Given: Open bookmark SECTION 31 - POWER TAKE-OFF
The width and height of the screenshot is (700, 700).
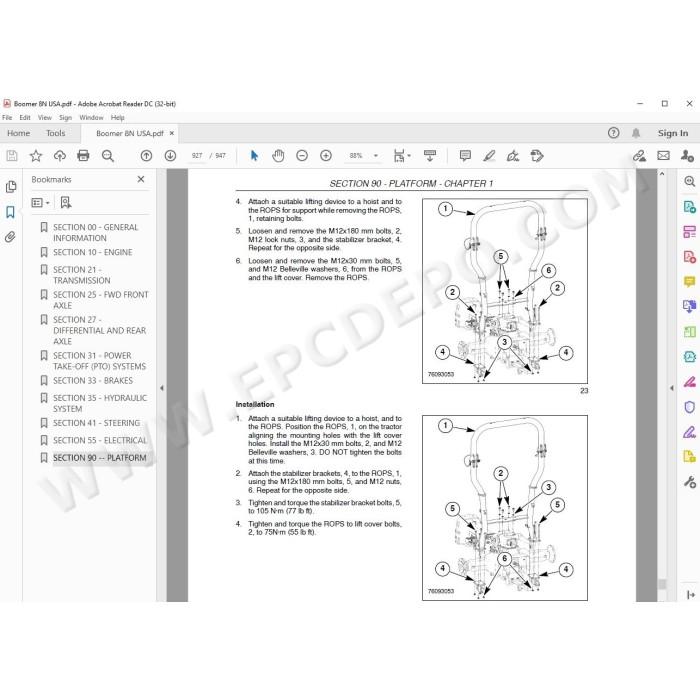Looking at the screenshot, I should click(99, 361).
